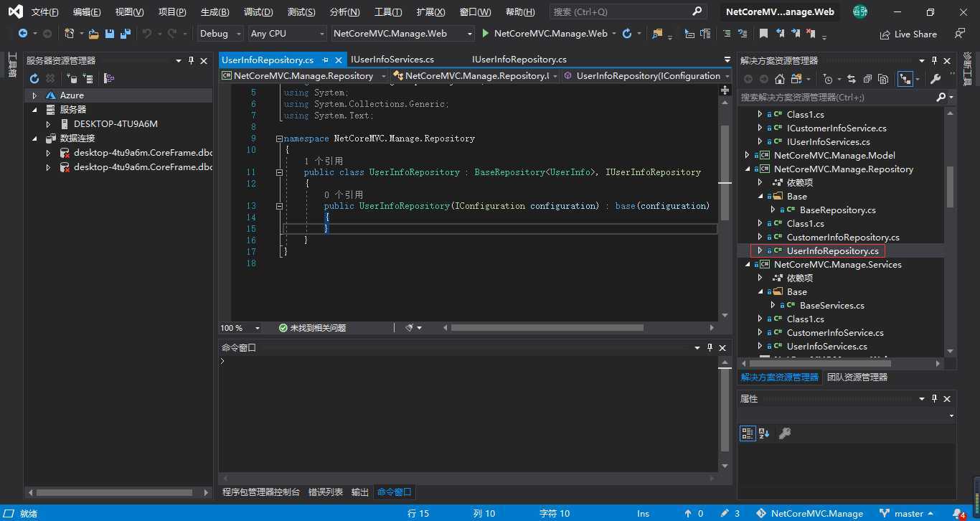Screen dimensions: 980x521
Task: Open the 工具(T) menu
Action: [x=388, y=12]
